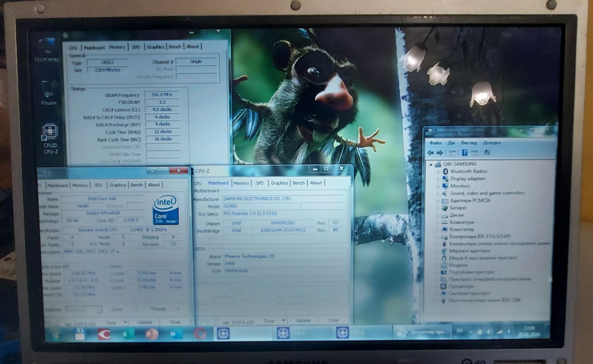The height and width of the screenshot is (364, 593).
Task: Click Scan for hardware changes toolbar icon
Action: 487,152
